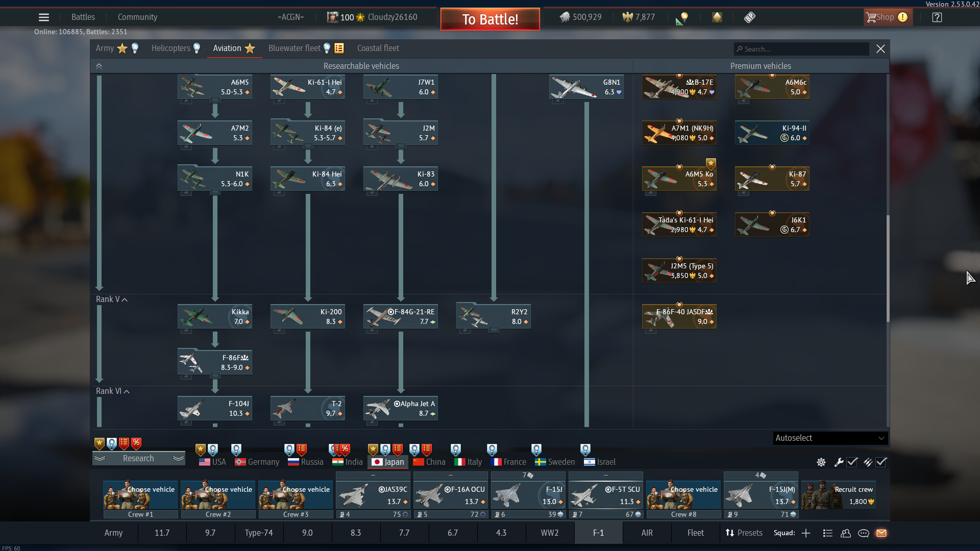Toggle automatic repair checkbox
This screenshot has height=551, width=980.
coord(852,462)
